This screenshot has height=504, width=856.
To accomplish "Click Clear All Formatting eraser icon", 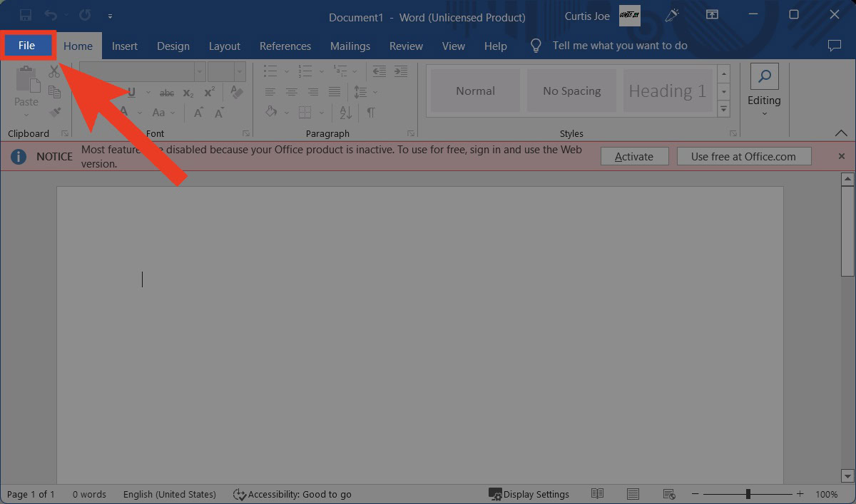I will (x=237, y=93).
